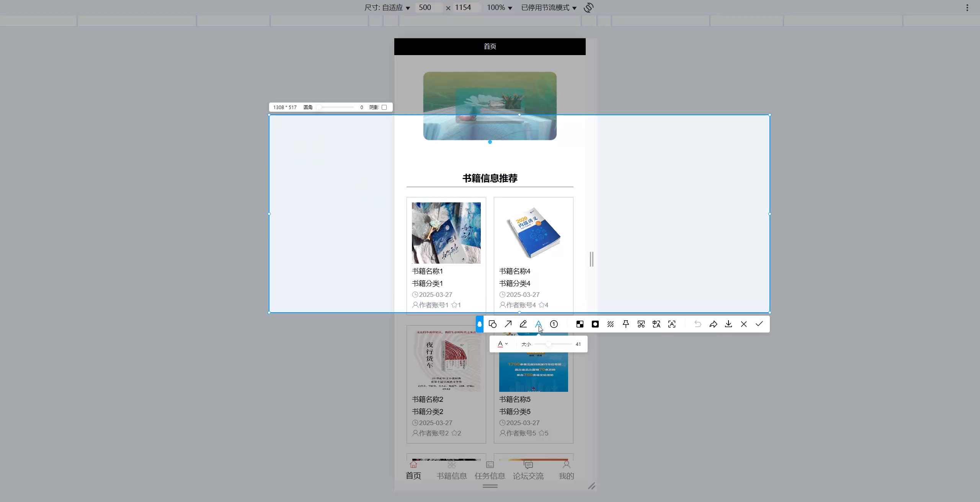The width and height of the screenshot is (980, 502).
Task: Click the OCR text recognition icon
Action: tap(672, 324)
